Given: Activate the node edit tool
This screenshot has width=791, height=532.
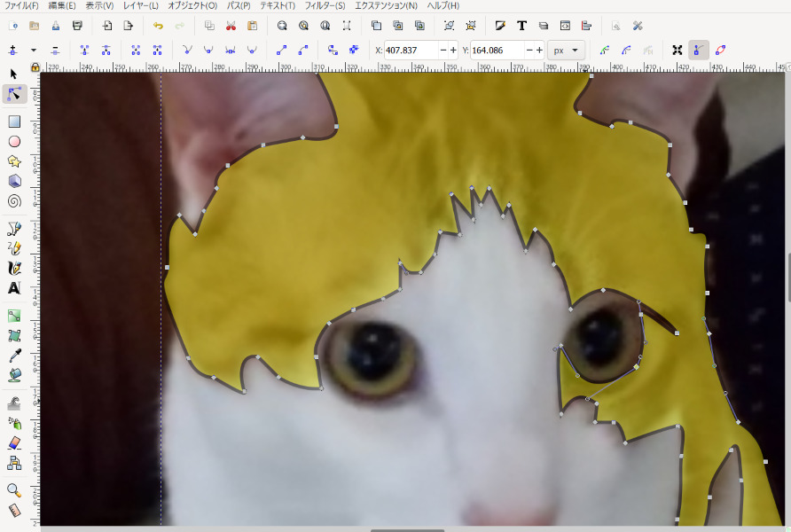Looking at the screenshot, I should pos(14,94).
